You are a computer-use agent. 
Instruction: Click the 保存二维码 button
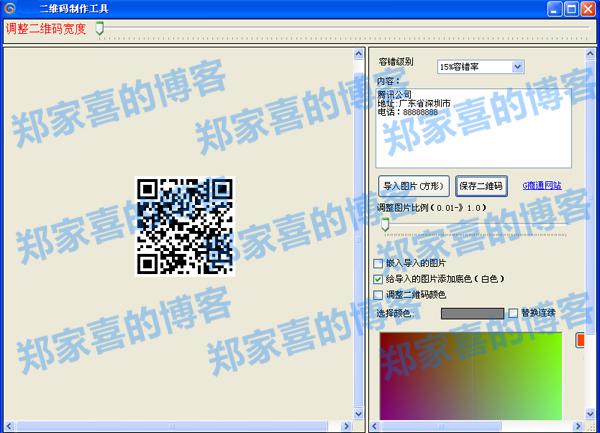coord(481,186)
